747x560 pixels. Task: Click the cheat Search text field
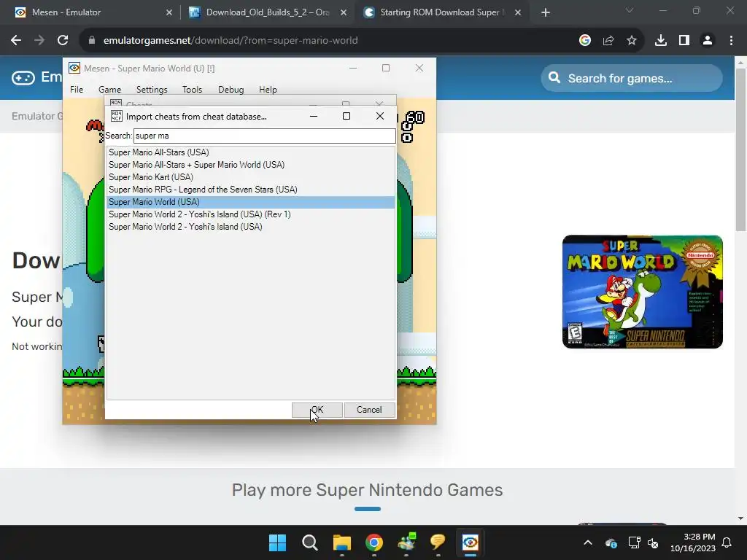click(x=264, y=136)
